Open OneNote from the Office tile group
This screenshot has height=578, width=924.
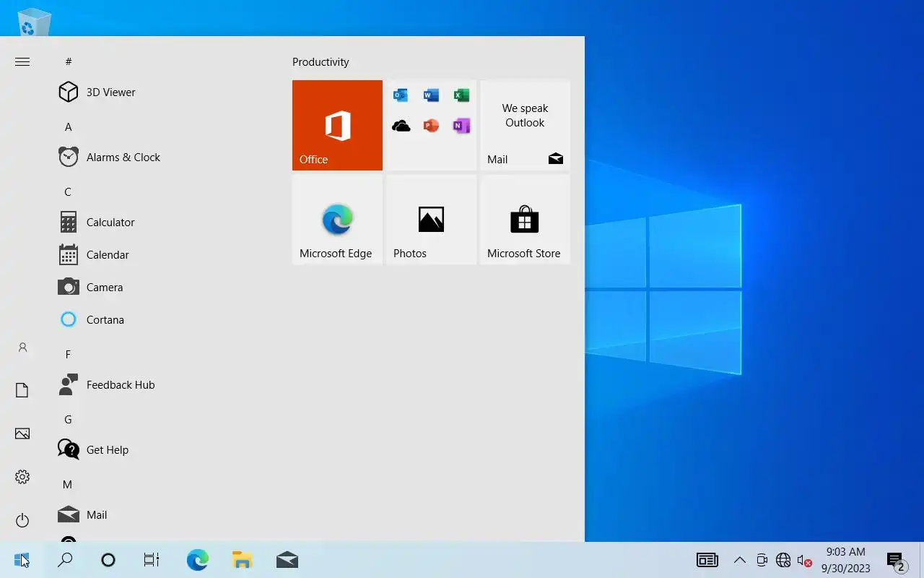(461, 126)
